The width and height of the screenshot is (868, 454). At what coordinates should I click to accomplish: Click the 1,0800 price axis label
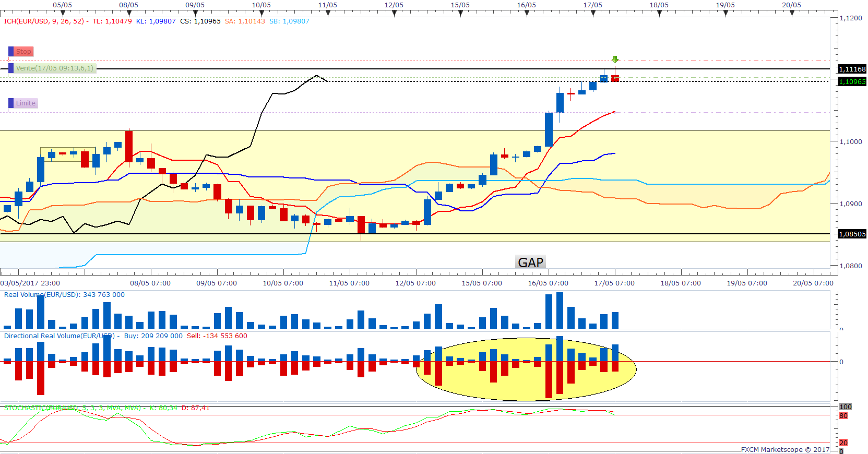click(851, 266)
